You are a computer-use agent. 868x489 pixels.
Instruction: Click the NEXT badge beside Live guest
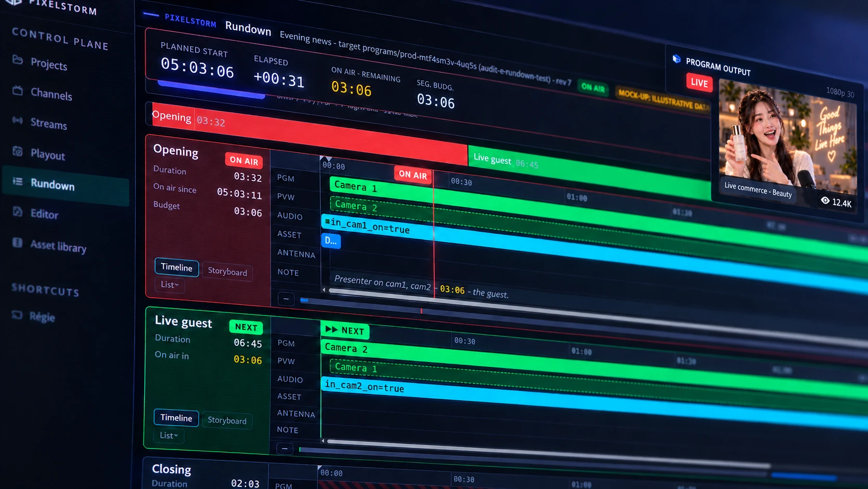point(246,327)
